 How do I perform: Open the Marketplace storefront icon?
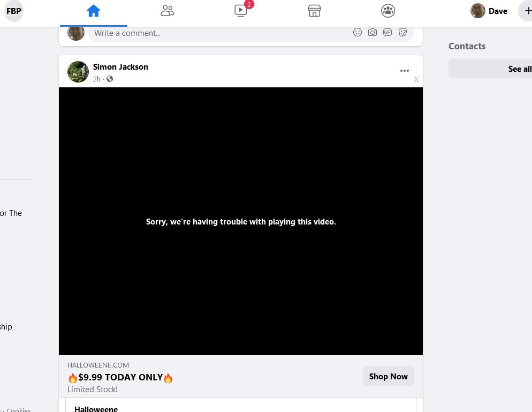(x=314, y=11)
